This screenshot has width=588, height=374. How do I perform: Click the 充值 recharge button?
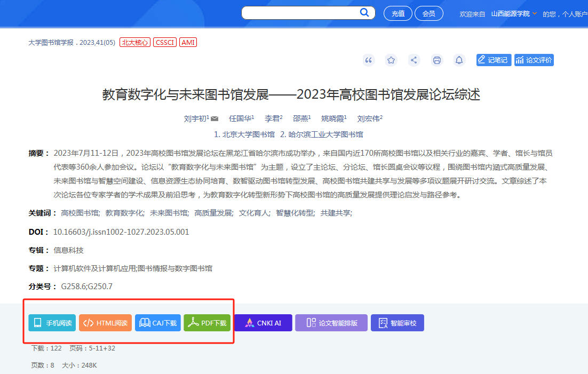(398, 14)
